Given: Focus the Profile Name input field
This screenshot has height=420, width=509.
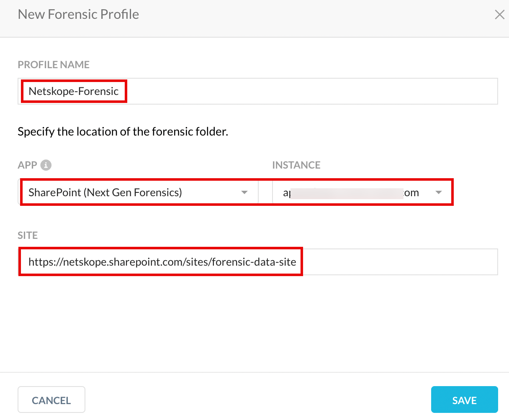Looking at the screenshot, I should tap(258, 91).
